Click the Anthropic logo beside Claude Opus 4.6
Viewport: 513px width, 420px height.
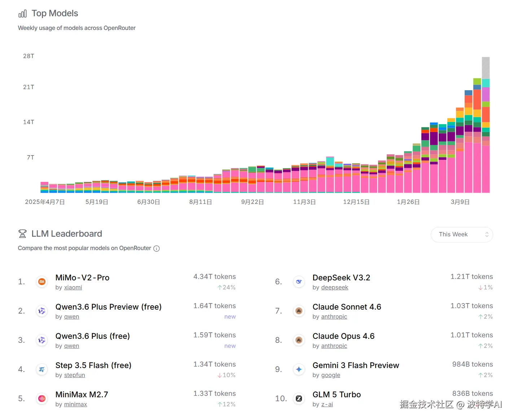pyautogui.click(x=299, y=340)
